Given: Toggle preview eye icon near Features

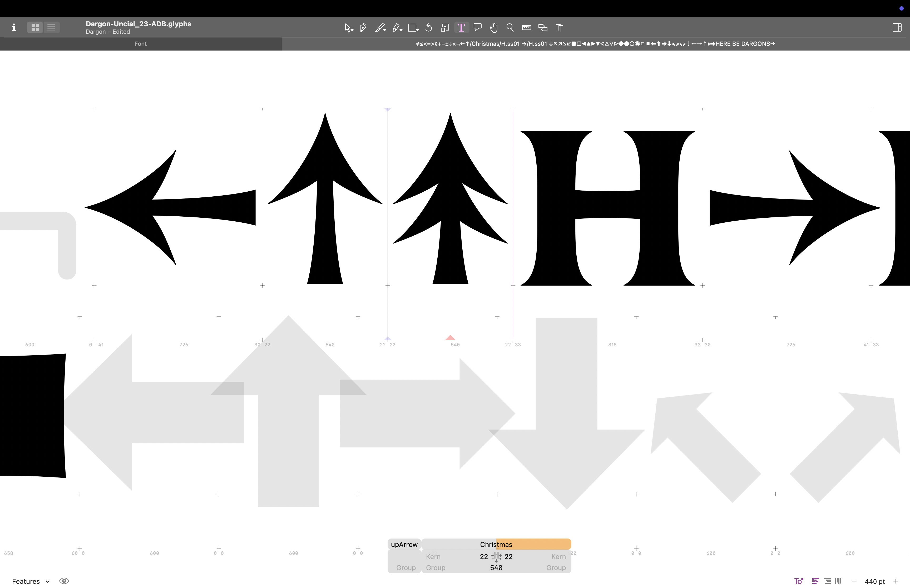Looking at the screenshot, I should [x=64, y=581].
